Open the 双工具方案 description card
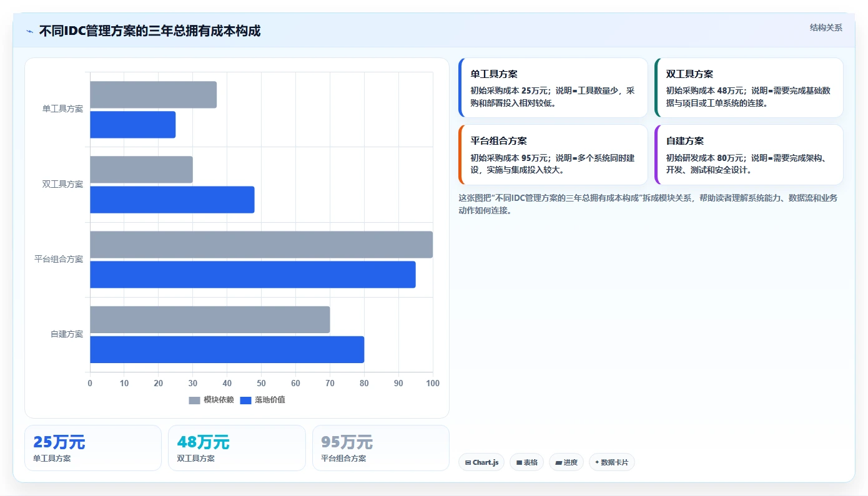The image size is (868, 496). 749,88
